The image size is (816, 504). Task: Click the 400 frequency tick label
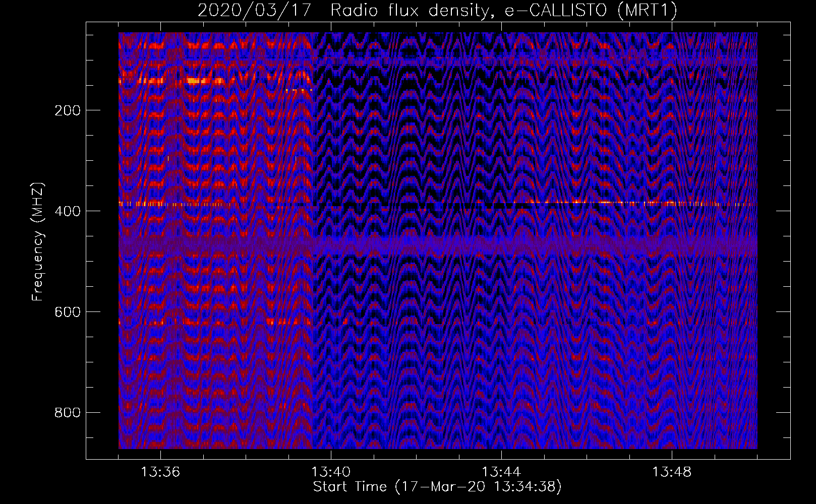pos(68,212)
